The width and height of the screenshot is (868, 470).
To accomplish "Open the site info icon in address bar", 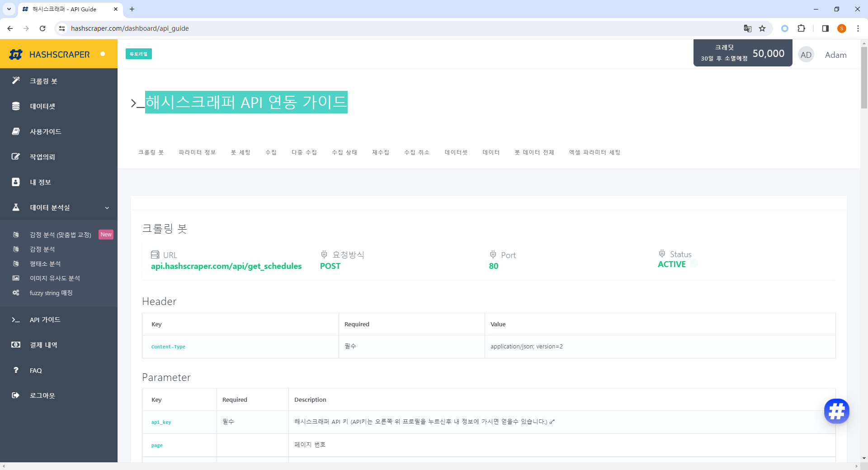I will tap(62, 28).
